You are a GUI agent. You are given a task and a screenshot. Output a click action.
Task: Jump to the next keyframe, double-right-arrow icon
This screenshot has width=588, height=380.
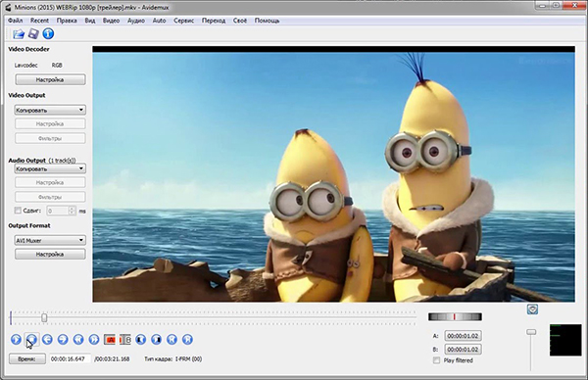pos(94,340)
